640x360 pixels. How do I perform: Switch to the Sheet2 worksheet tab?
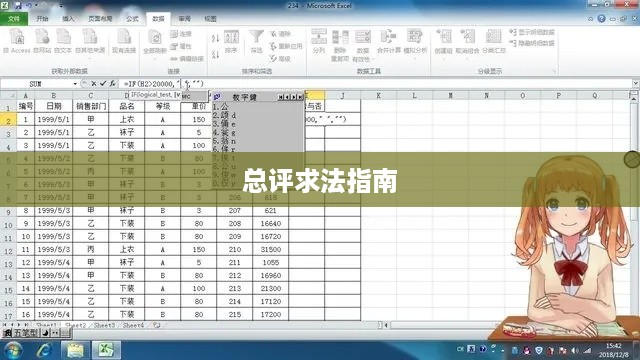pos(76,325)
